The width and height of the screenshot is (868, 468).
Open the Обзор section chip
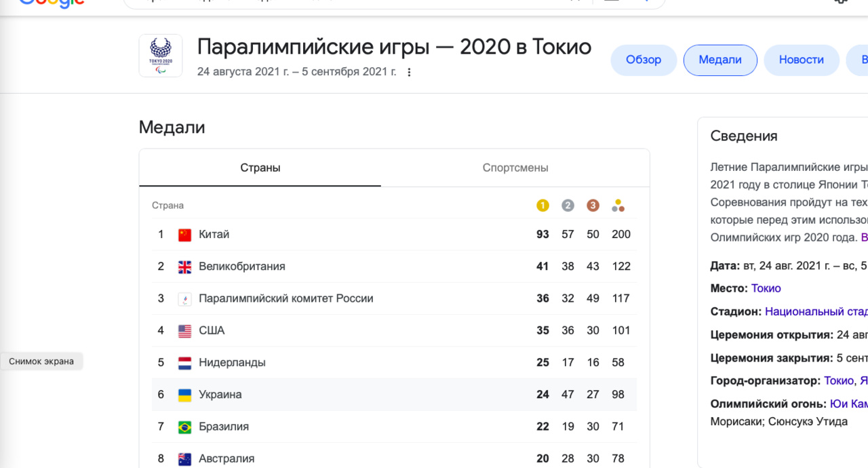(x=644, y=60)
